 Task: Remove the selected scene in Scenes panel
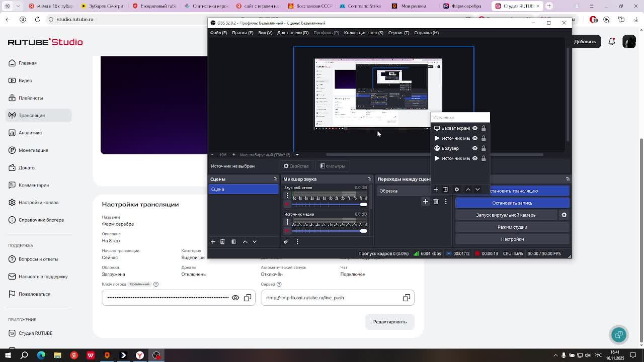pos(222,242)
